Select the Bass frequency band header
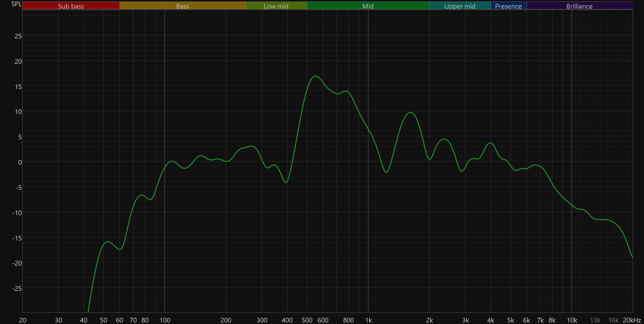 click(x=182, y=6)
